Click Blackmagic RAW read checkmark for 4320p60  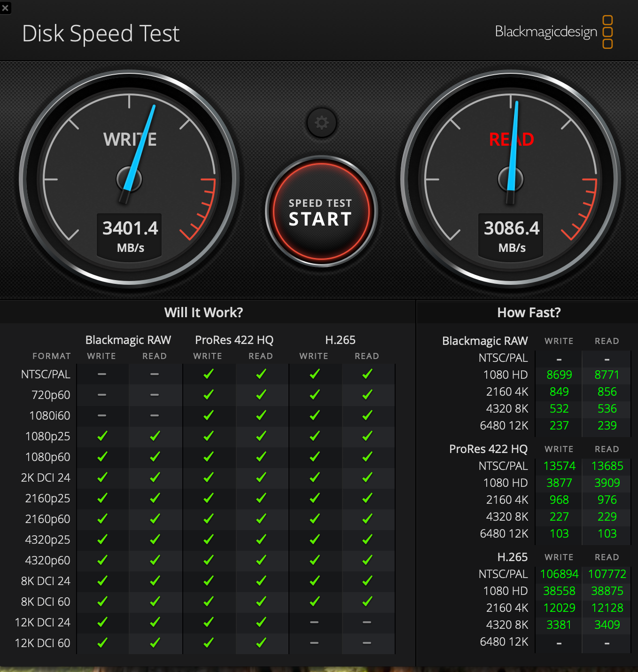click(155, 560)
